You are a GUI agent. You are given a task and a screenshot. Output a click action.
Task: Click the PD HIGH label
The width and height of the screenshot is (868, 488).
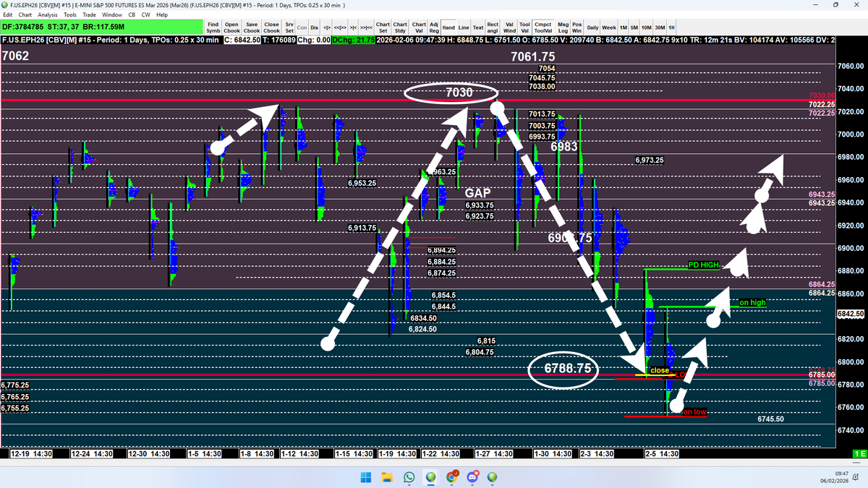pos(703,265)
